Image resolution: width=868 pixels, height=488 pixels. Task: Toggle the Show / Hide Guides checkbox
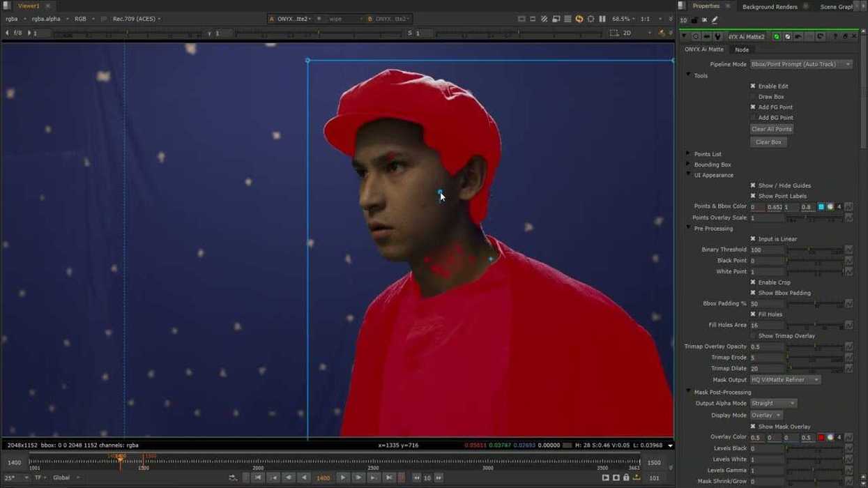point(753,185)
